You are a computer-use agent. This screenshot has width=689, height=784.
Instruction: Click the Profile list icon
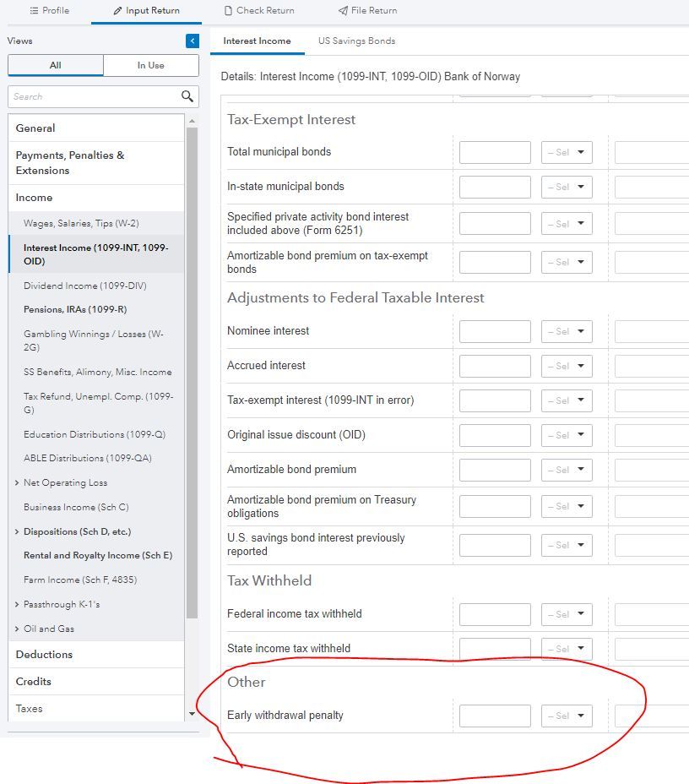pos(34,11)
